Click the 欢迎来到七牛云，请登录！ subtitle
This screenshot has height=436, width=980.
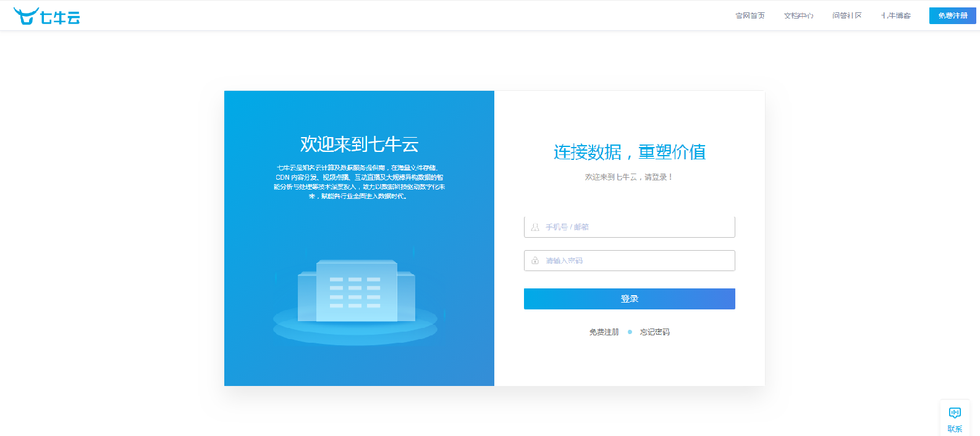(629, 177)
